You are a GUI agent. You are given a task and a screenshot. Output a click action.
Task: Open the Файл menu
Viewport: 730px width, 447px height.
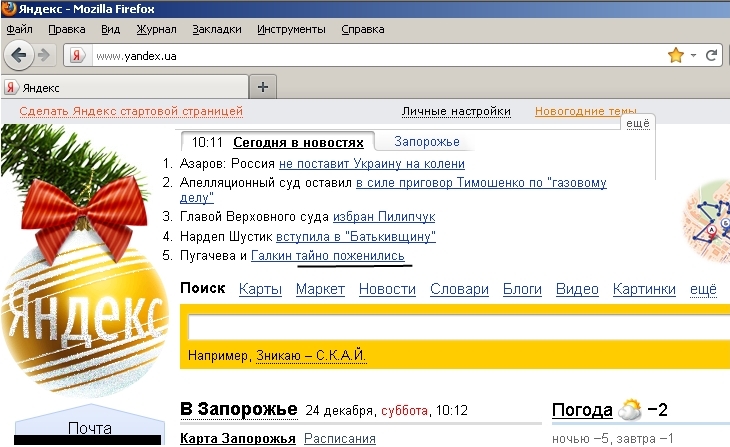tap(19, 29)
